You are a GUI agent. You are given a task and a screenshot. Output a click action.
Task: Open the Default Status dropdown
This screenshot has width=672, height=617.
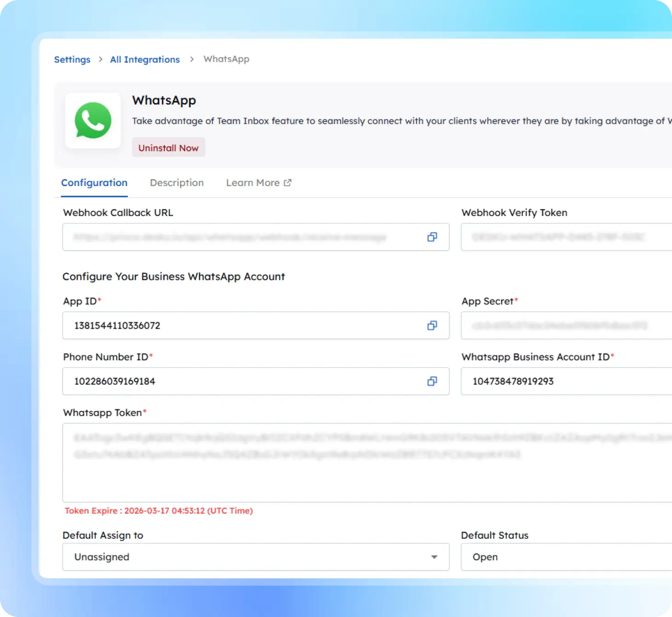[x=567, y=557]
